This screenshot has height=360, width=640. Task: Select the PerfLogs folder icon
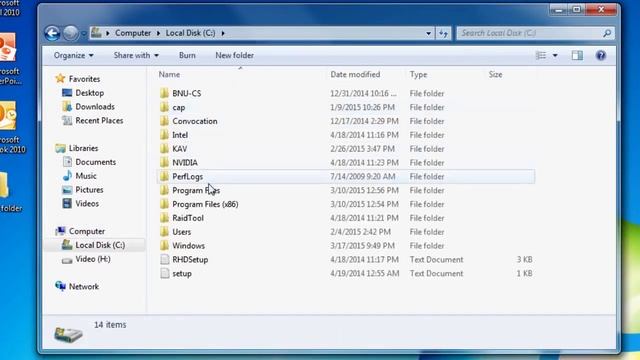tap(164, 176)
